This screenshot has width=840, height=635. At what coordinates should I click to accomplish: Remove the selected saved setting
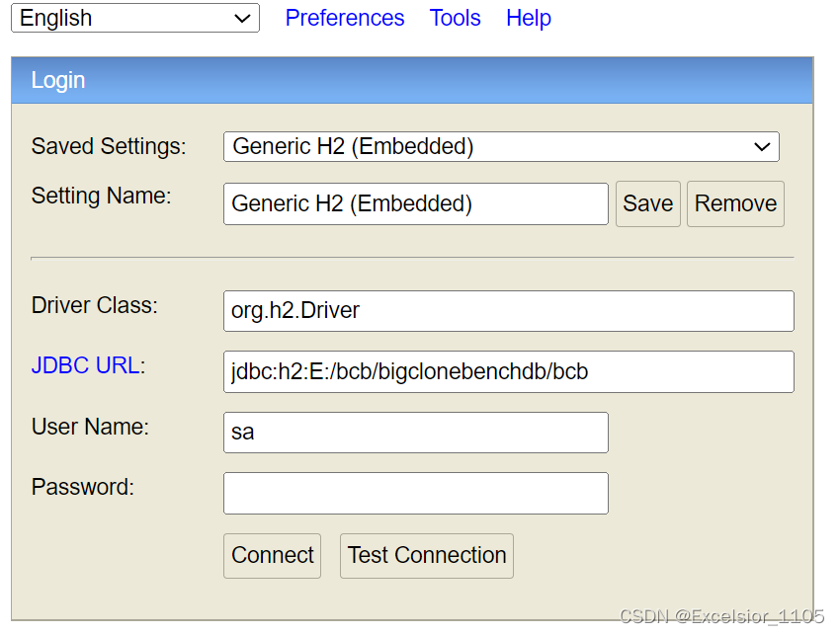click(x=735, y=204)
